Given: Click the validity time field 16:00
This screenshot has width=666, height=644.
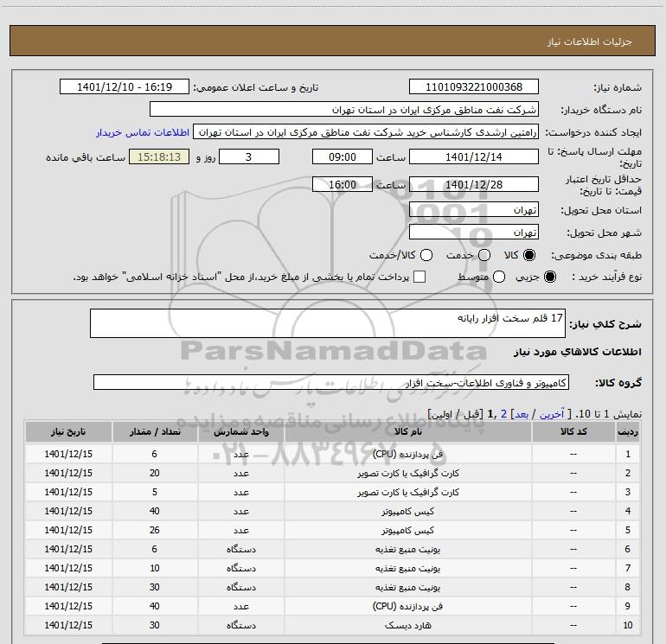Looking at the screenshot, I should tap(343, 184).
